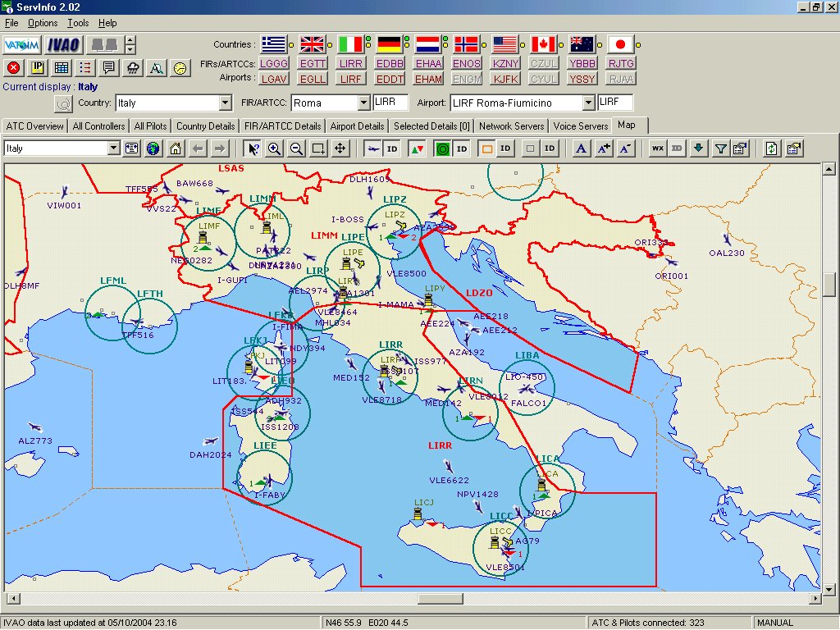Open the Airport Details tab
Screen dimensions: 840x630
[357, 126]
